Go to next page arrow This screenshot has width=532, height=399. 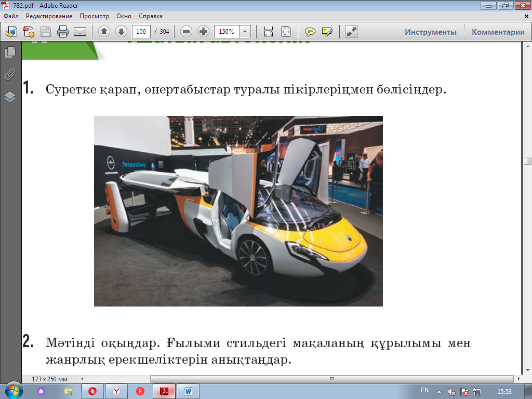click(121, 32)
